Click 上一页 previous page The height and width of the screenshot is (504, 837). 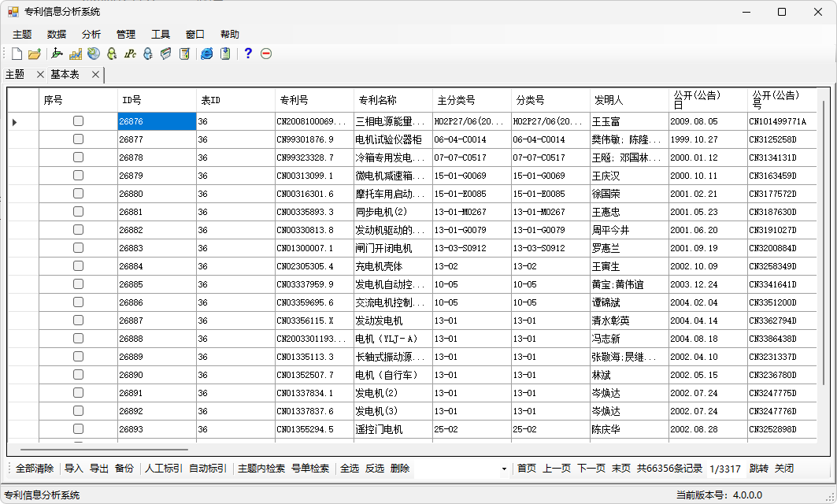pos(557,469)
